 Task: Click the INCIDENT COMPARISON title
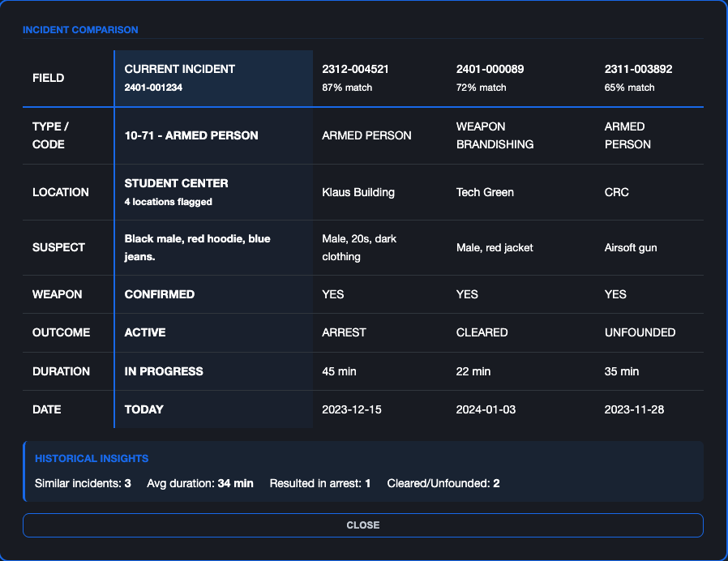coord(79,30)
